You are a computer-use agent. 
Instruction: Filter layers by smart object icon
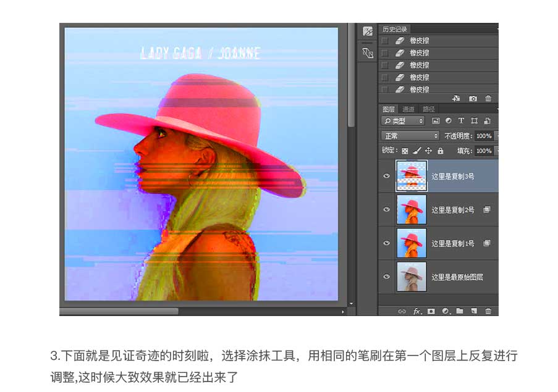click(487, 121)
